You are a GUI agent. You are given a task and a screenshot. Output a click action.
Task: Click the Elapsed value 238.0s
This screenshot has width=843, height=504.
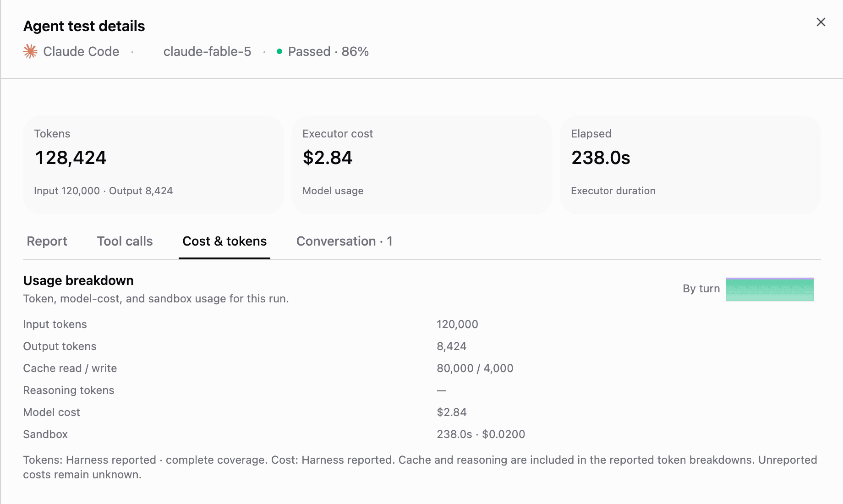point(601,158)
